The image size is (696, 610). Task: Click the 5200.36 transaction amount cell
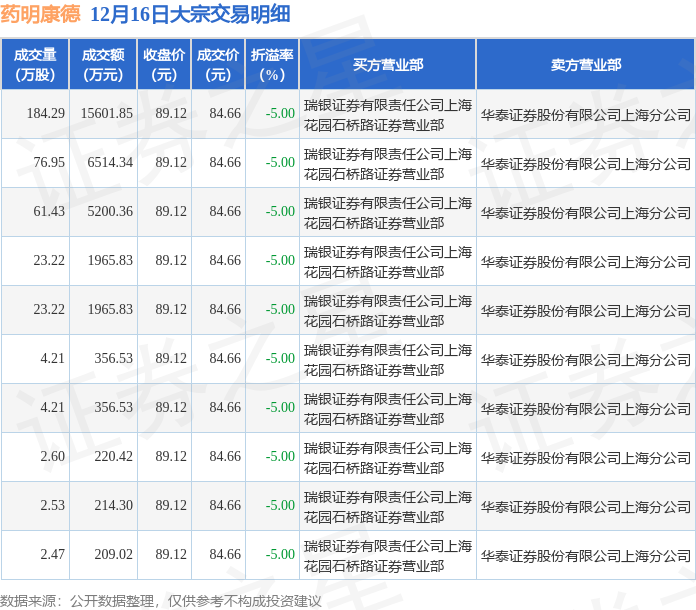tap(110, 212)
